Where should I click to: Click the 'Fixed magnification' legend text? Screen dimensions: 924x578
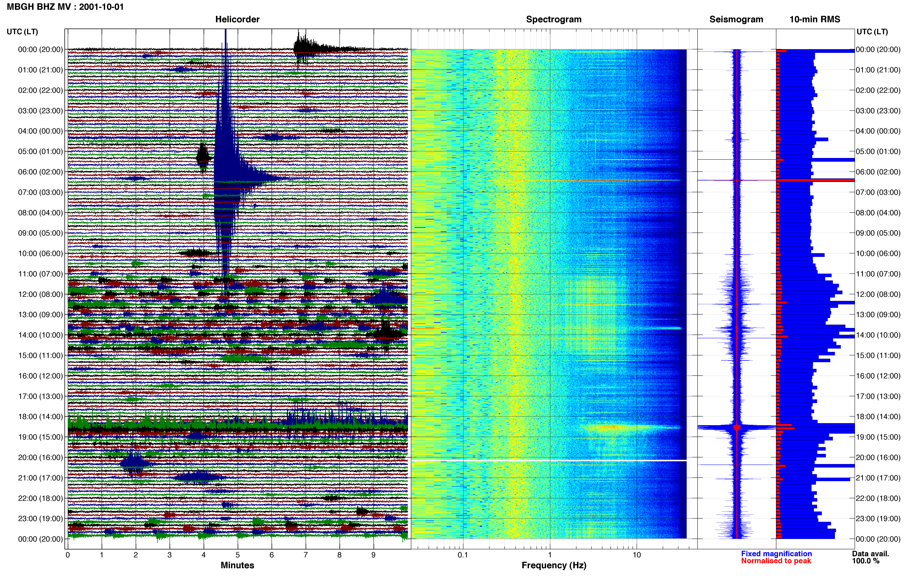[776, 554]
